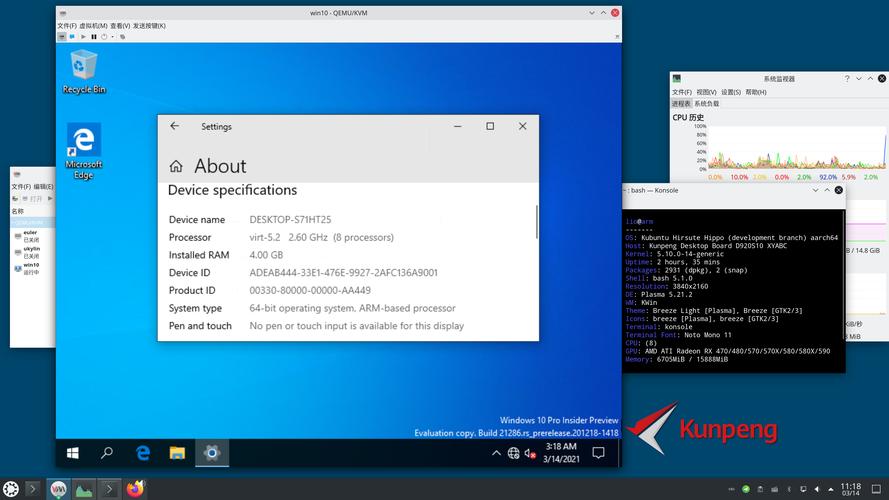
Task: Open KDE application launcher
Action: (11, 489)
